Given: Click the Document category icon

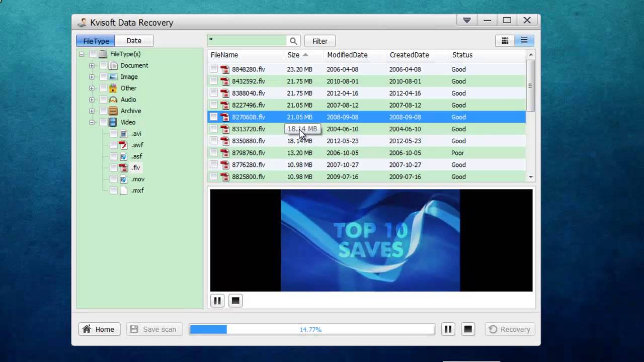Looking at the screenshot, I should pyautogui.click(x=113, y=65).
